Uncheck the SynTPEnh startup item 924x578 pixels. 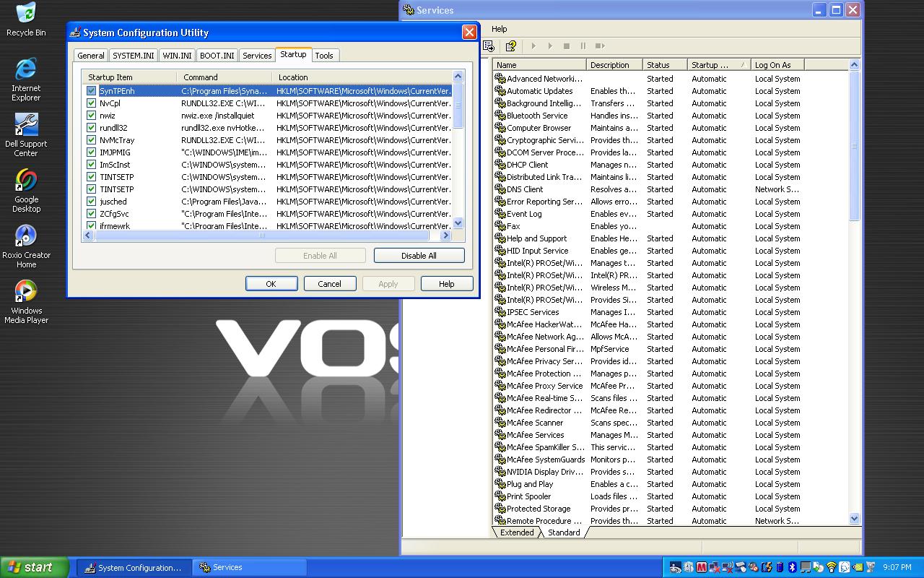[x=91, y=91]
